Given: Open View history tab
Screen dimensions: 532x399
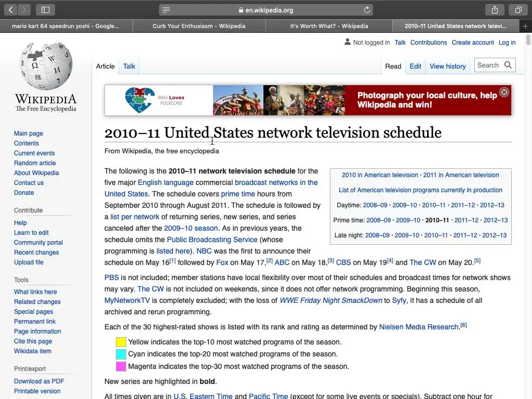Looking at the screenshot, I should [447, 66].
